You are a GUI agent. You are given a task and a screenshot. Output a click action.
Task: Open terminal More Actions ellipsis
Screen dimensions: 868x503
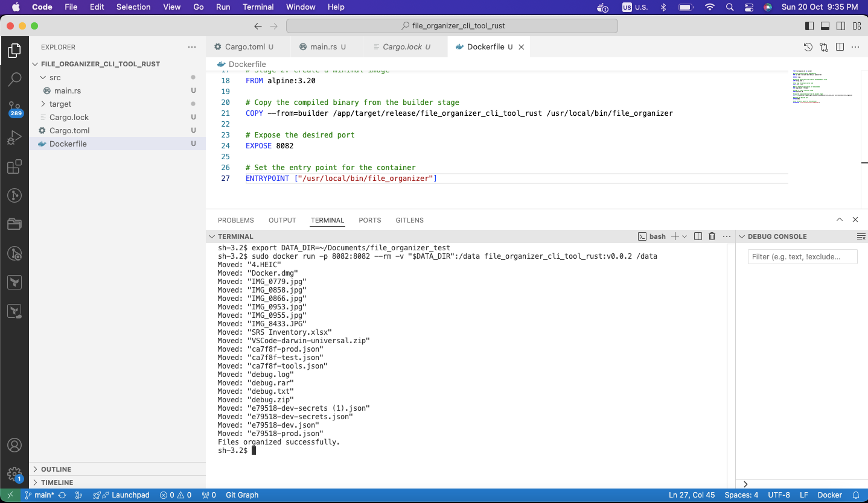726,236
